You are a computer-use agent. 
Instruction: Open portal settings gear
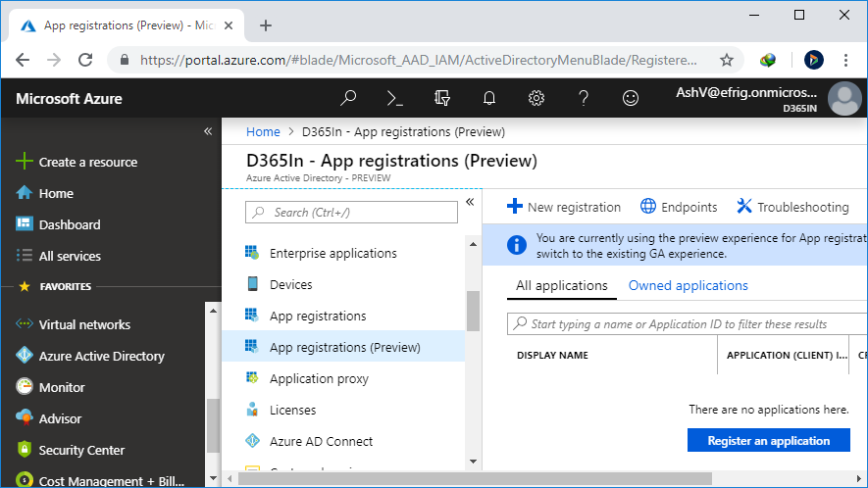click(x=536, y=98)
